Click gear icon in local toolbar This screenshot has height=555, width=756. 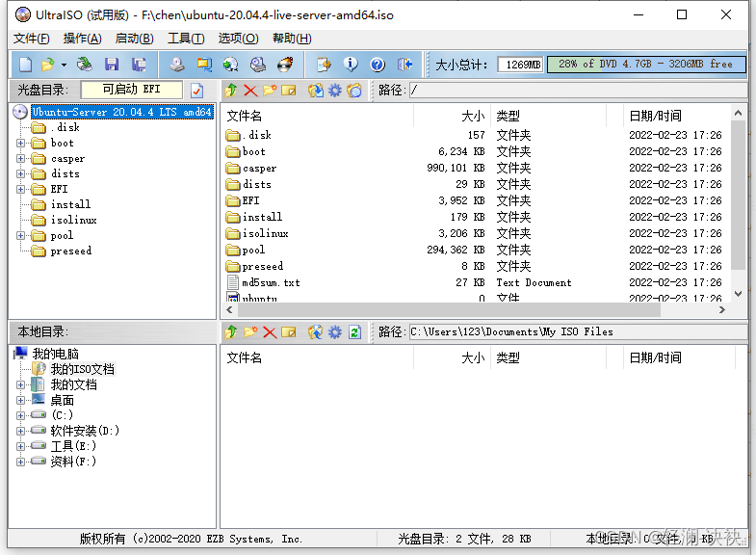coord(334,332)
